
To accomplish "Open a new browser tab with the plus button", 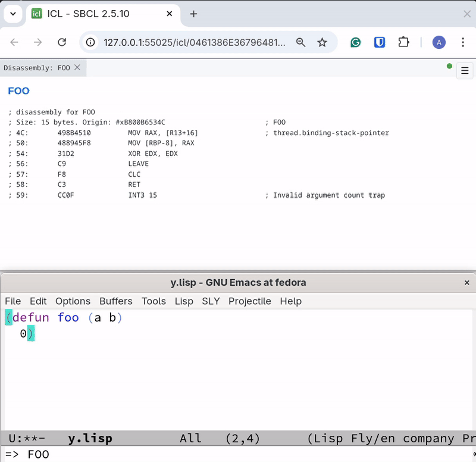I will pos(193,14).
